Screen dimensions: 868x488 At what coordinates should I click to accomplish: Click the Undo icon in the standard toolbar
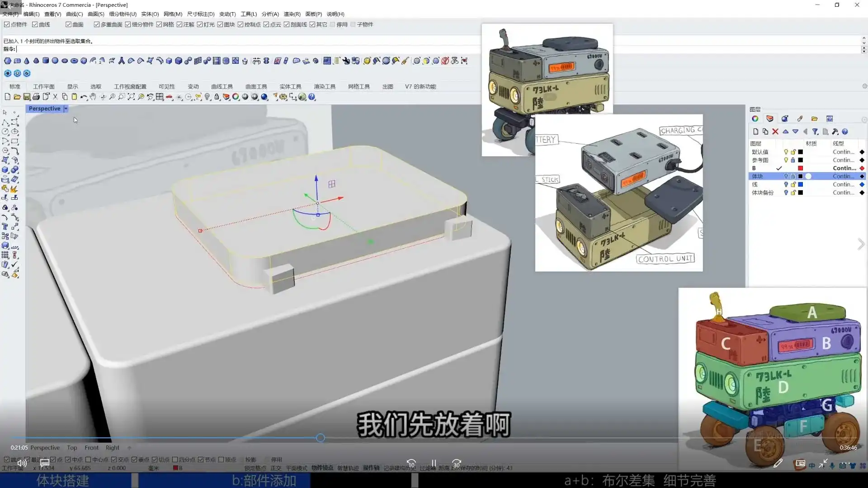click(84, 97)
